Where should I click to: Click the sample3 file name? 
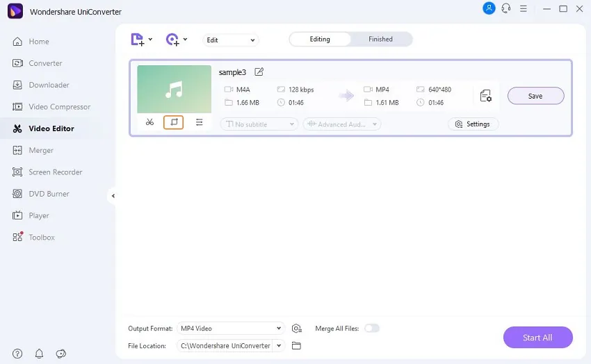pyautogui.click(x=232, y=72)
